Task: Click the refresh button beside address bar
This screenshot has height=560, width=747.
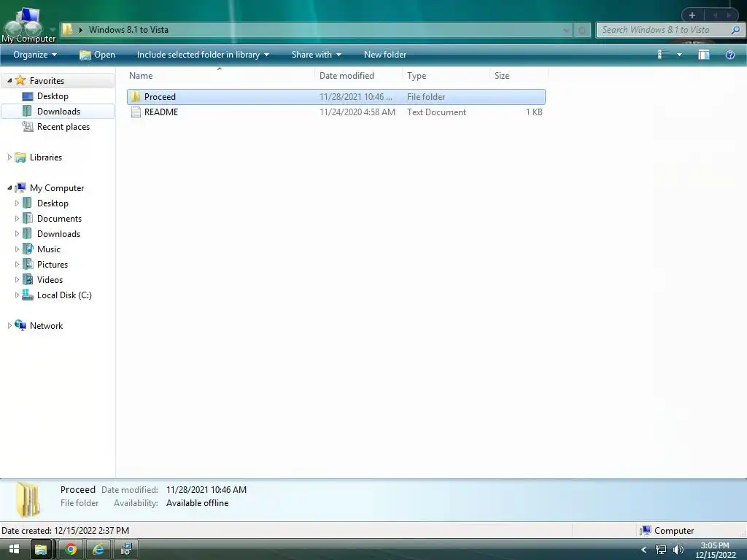Action: [x=582, y=31]
